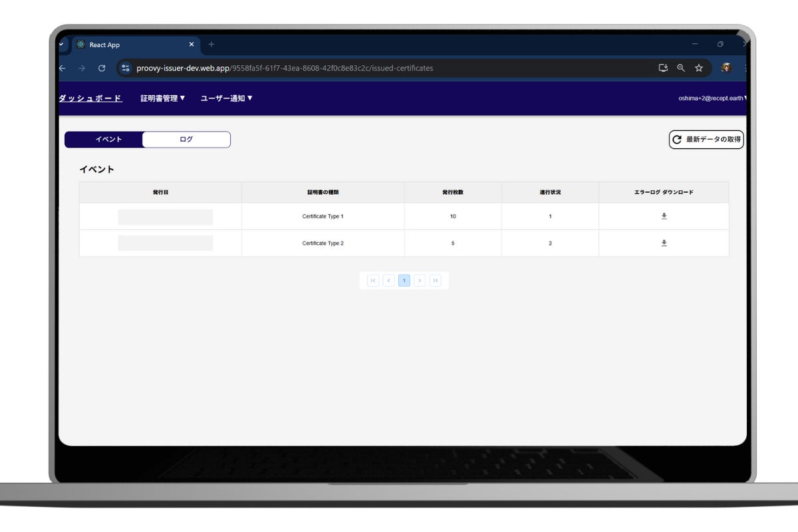Click the イベント section heading
The height and width of the screenshot is (532, 798).
[97, 170]
